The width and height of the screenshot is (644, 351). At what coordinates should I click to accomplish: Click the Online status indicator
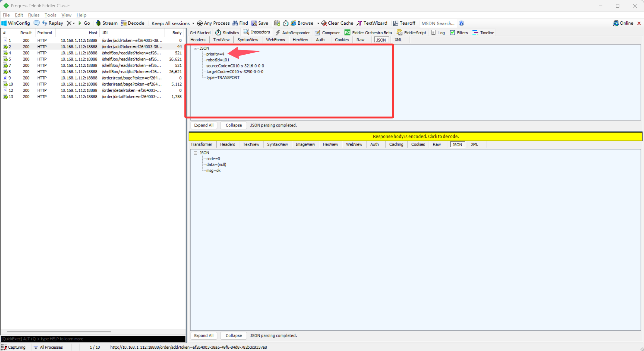click(623, 23)
